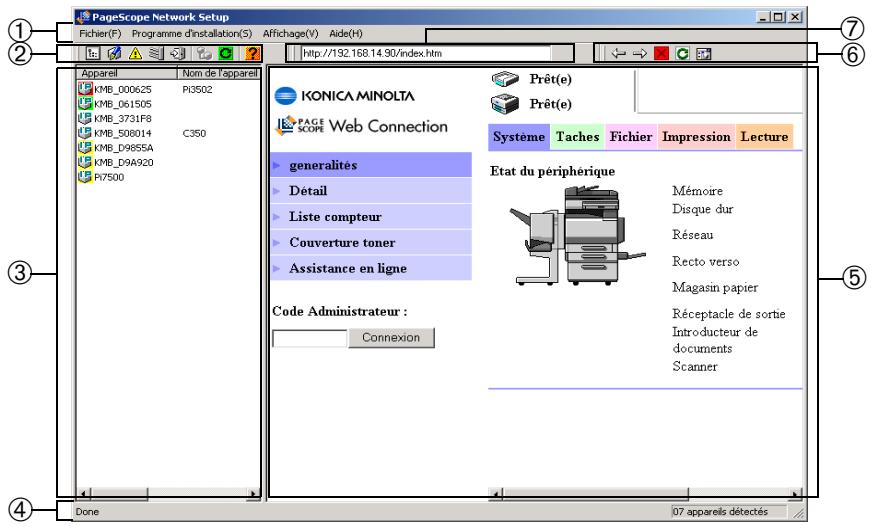Click the blue pen edit settings toolbar icon
This screenshot has height=526, width=871.
point(114,53)
